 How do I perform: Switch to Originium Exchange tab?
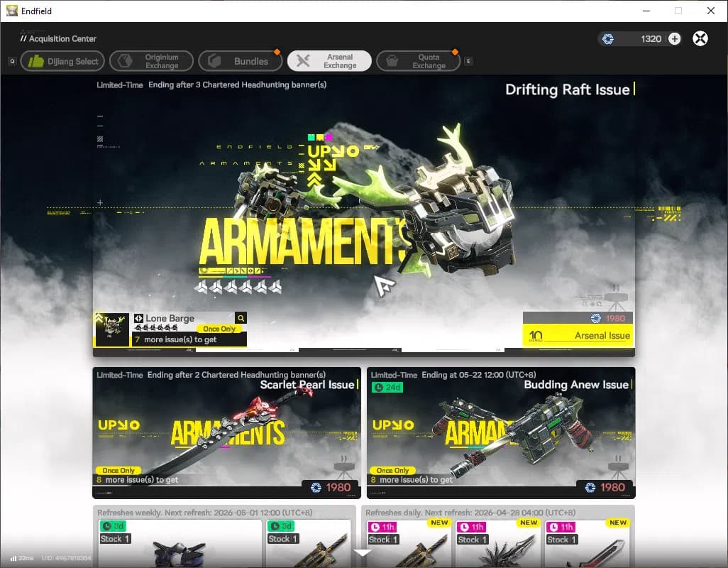tap(151, 61)
